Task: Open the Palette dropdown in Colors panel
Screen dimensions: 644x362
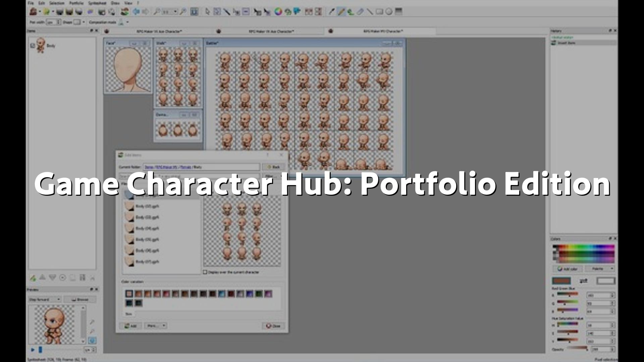Action: (600, 269)
